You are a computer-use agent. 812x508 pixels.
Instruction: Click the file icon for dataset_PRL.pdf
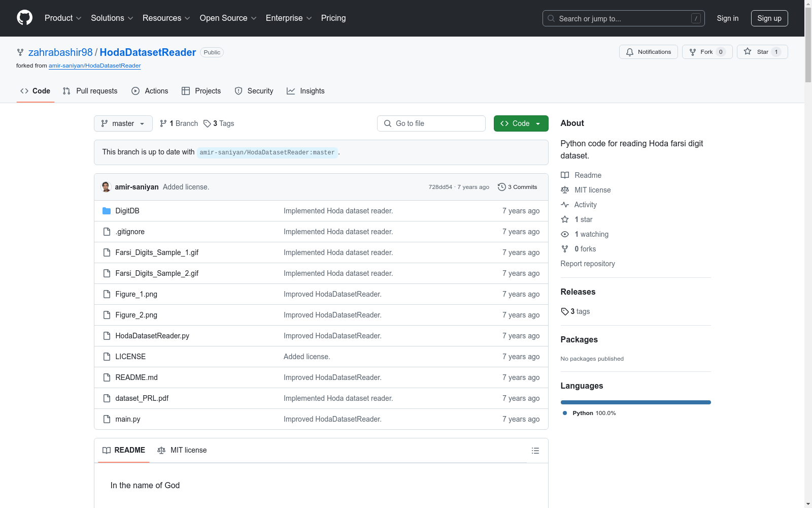[107, 398]
